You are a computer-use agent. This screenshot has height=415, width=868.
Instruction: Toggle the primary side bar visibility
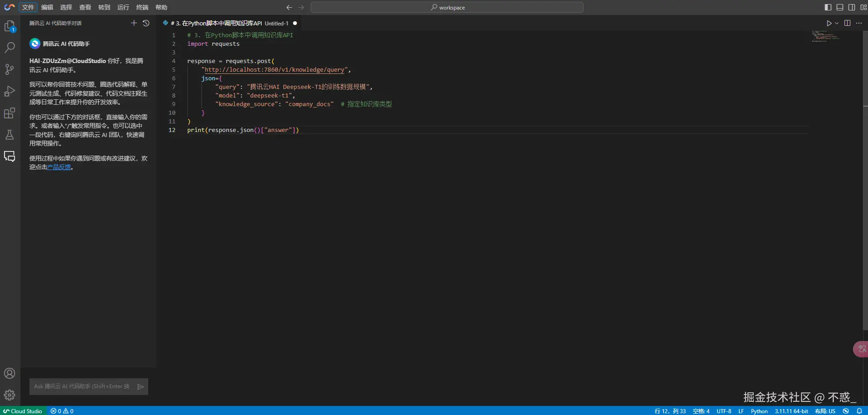point(828,7)
